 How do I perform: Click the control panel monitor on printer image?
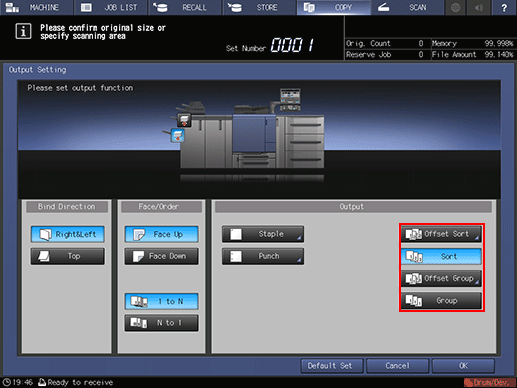[290, 99]
